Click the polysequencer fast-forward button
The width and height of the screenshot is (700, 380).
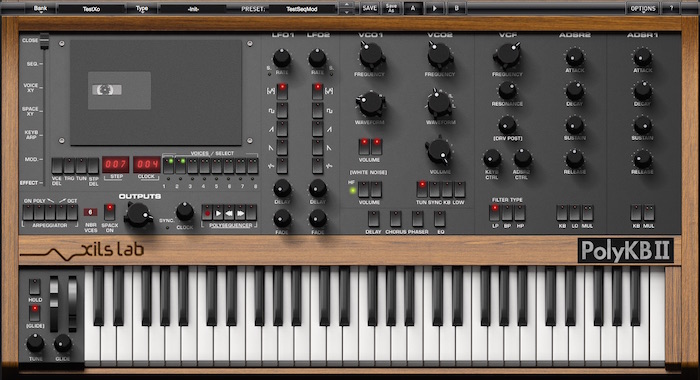(x=241, y=213)
